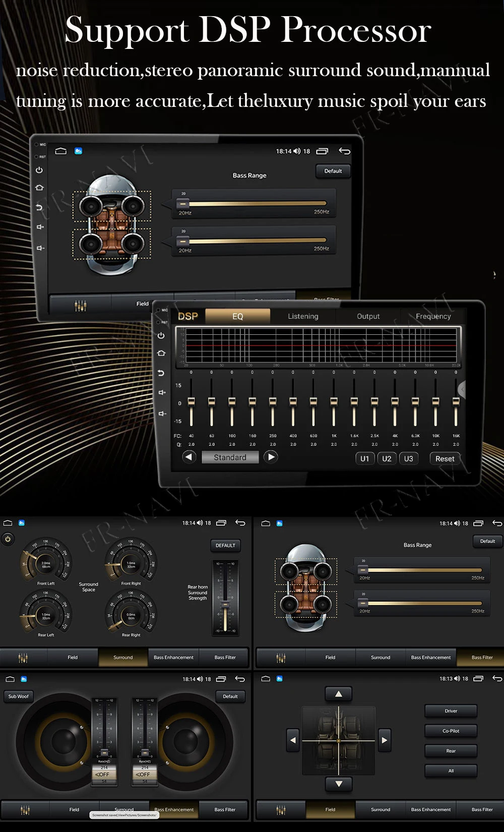The width and height of the screenshot is (504, 832).
Task: Open Bass Filter tab in Surround screen
Action: (x=225, y=658)
